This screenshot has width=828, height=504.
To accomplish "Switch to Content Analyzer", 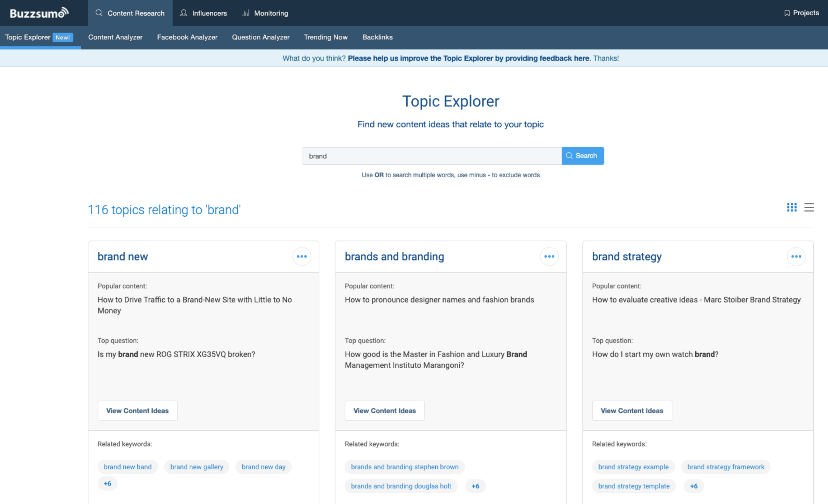I will point(115,37).
